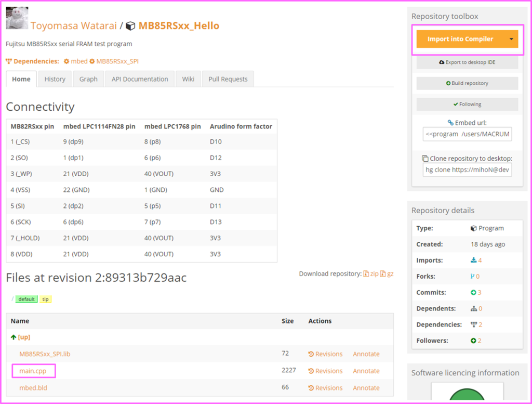
Task: Click the Program type cube icon
Action: (x=474, y=228)
